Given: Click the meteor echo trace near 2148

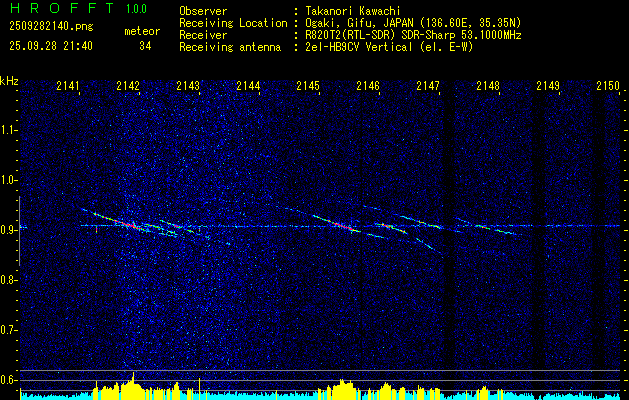Looking at the screenshot, I should 485,227.
